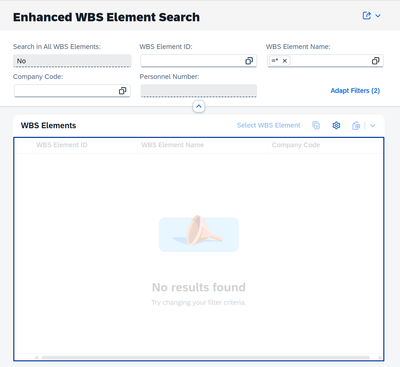Click the Personnel Number field
Image resolution: width=400 pixels, height=367 pixels.
click(x=199, y=91)
